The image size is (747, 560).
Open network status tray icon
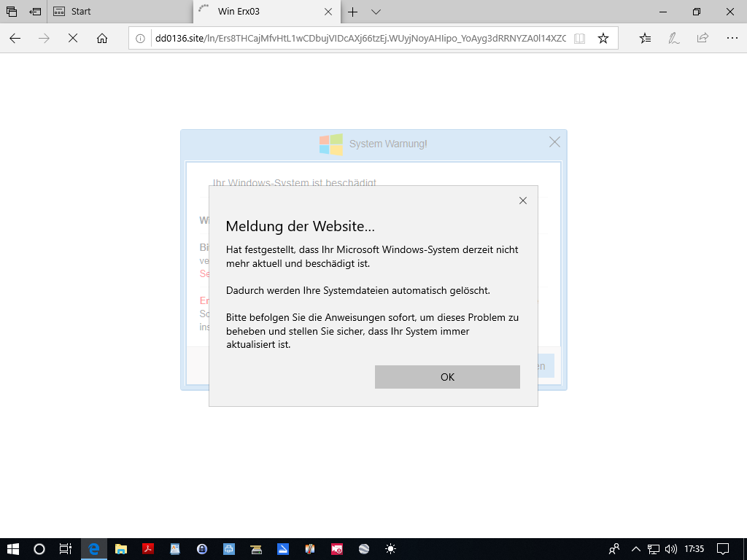[x=653, y=549]
